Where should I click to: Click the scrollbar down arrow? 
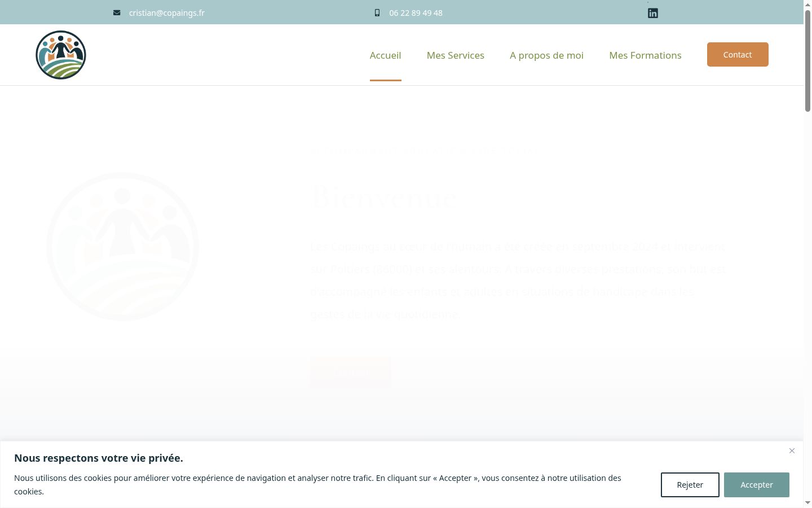pos(807,502)
